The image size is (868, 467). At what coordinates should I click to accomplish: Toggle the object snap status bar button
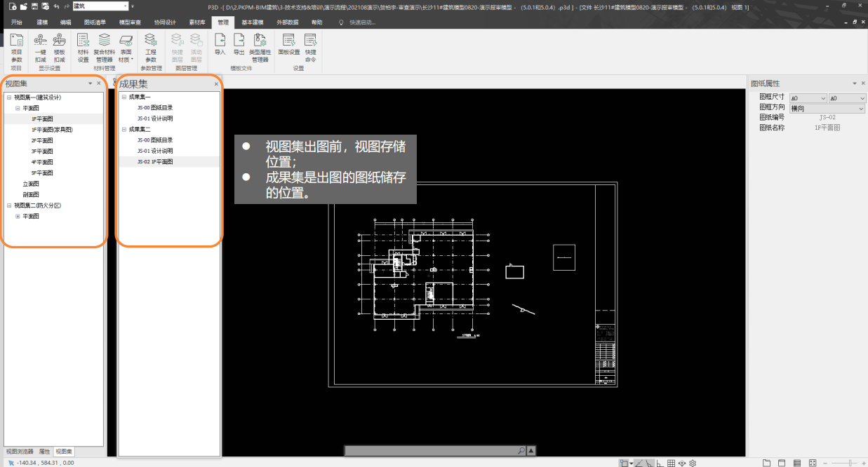click(623, 463)
